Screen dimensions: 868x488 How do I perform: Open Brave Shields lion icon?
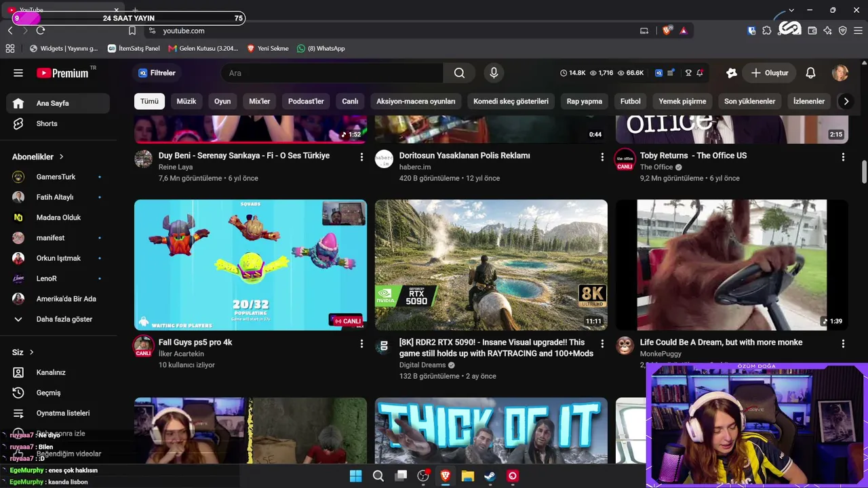coord(667,30)
